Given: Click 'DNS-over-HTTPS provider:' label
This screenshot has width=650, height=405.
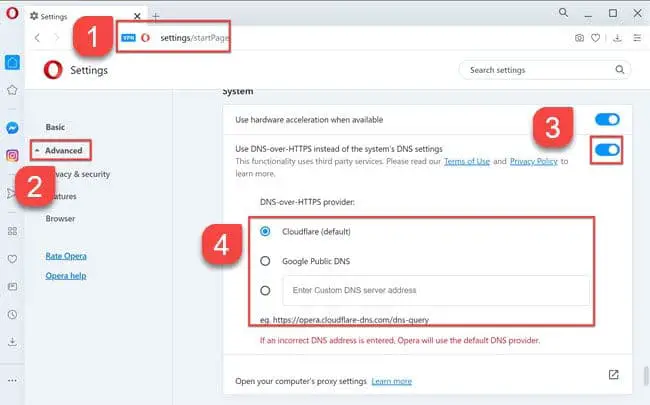Looking at the screenshot, I should click(307, 202).
